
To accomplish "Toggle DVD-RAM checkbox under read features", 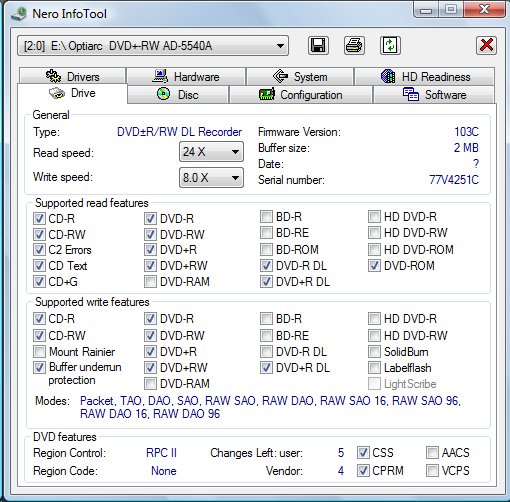I will click(x=150, y=282).
